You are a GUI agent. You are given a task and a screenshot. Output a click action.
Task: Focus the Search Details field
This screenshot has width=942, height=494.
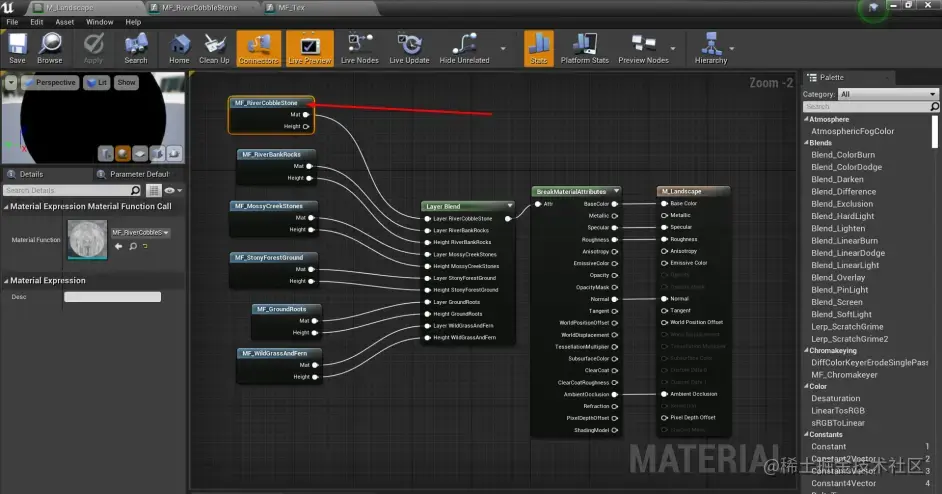pos(67,191)
